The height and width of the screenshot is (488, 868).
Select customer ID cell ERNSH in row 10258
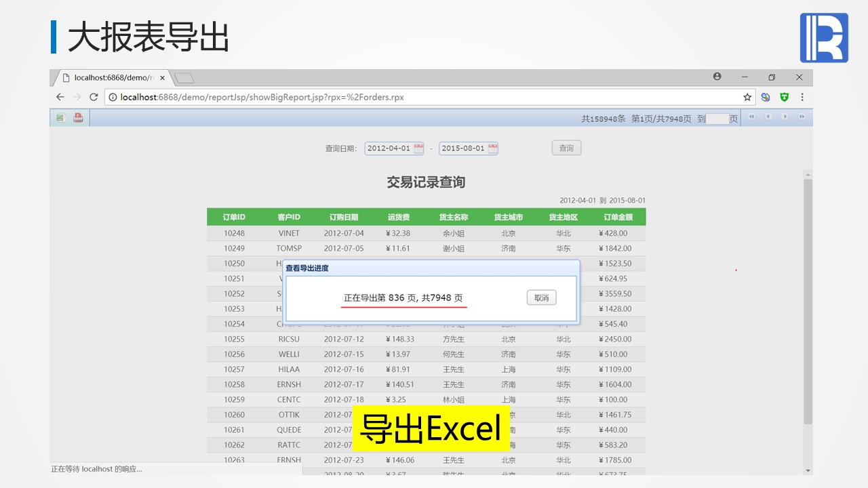289,384
